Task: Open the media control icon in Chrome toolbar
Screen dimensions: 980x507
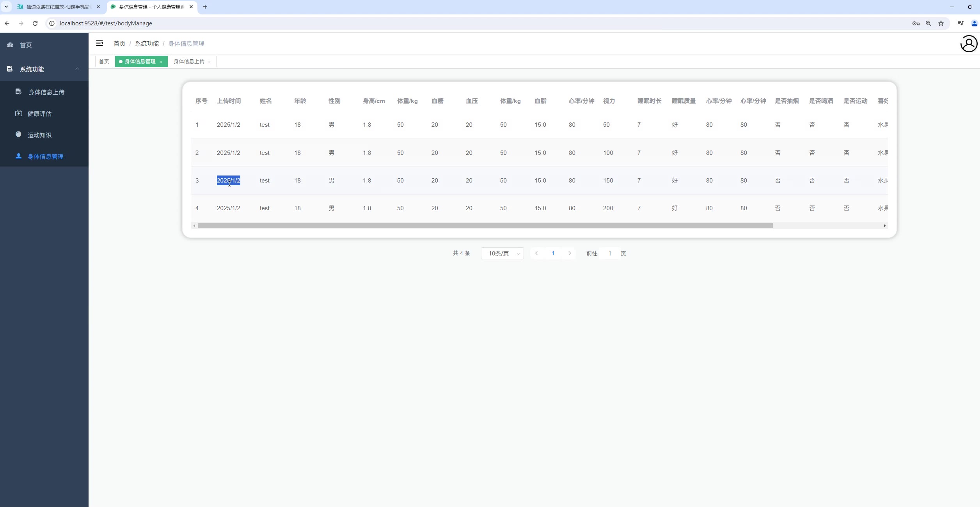Action: click(960, 23)
